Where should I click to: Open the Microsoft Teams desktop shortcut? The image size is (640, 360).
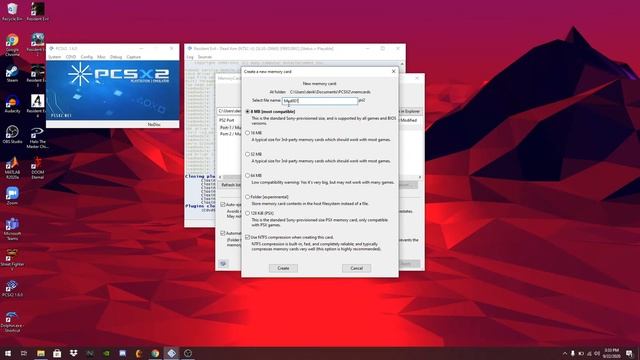(12, 229)
